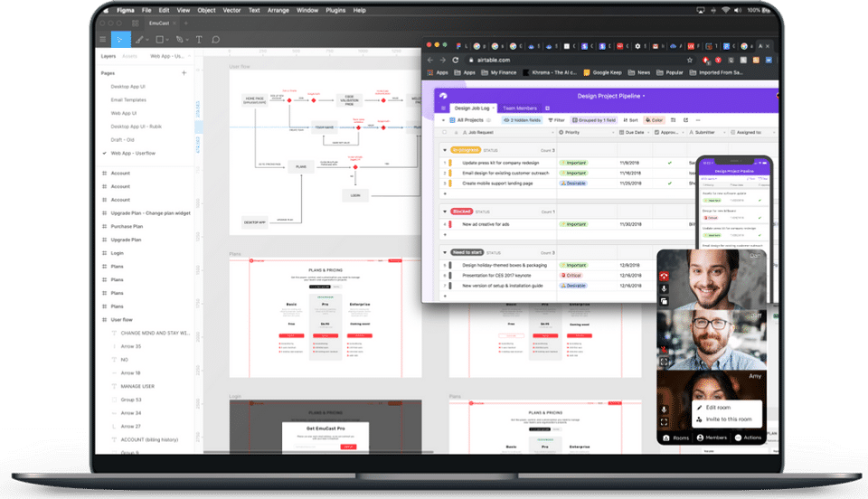Screen dimensions: 868x499
Task: Click the red hang up call icon
Action: (x=664, y=276)
